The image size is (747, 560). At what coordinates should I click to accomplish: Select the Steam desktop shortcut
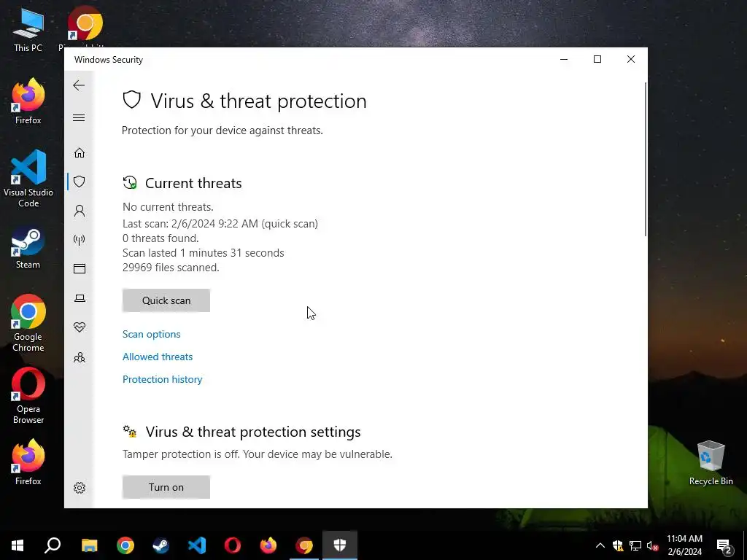pyautogui.click(x=28, y=249)
